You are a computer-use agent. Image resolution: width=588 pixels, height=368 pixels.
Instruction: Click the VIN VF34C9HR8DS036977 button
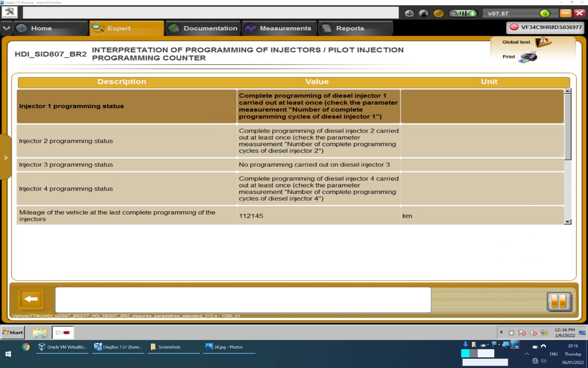[x=545, y=27]
